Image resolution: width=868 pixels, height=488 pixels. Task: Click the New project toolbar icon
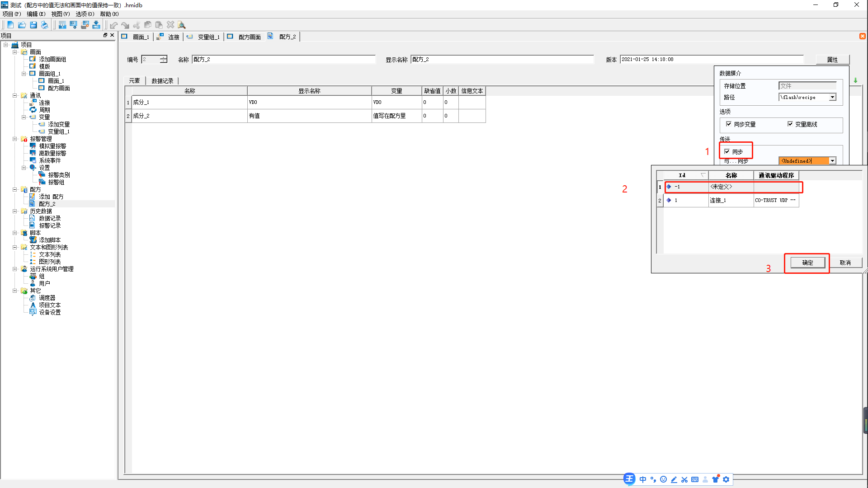coord(10,25)
